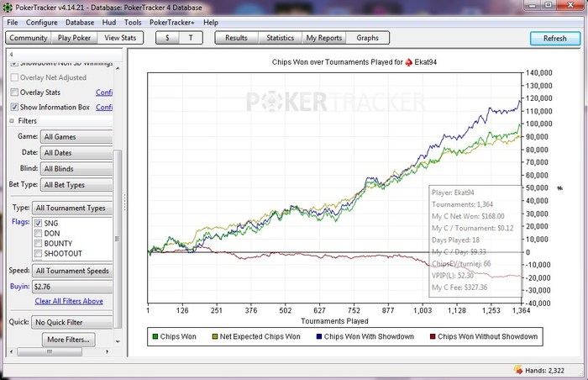Click the blue Chips Won With Showdown swatch
This screenshot has width=588, height=380.
[x=319, y=336]
